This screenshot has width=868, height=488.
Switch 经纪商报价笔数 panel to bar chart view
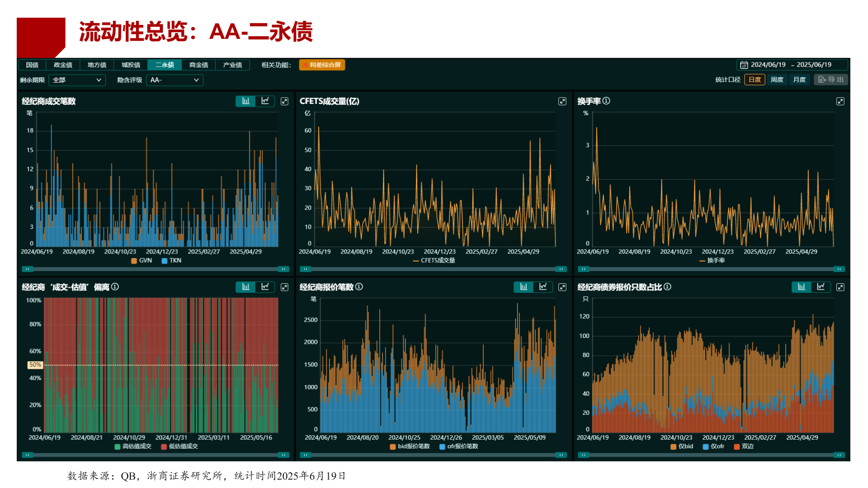(524, 287)
